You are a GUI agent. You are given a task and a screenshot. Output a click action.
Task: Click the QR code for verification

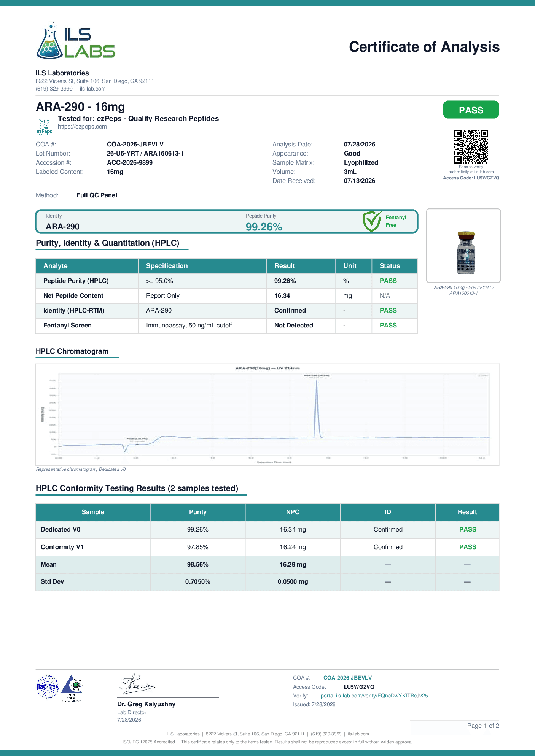pos(471,146)
